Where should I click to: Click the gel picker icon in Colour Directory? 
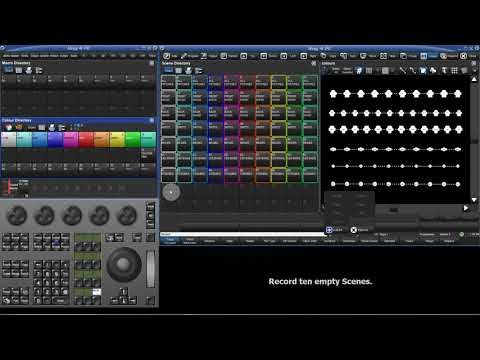[x=19, y=127]
